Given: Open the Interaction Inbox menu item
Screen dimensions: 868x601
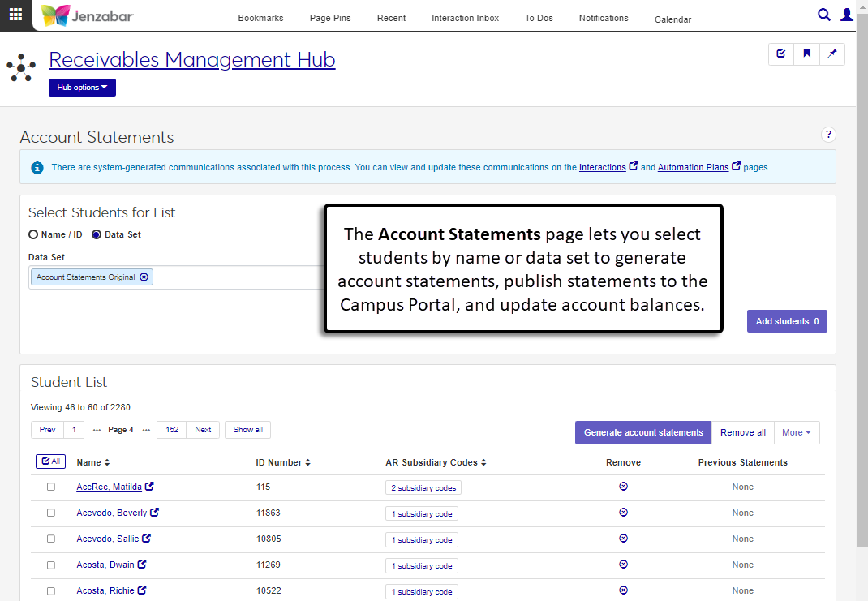Looking at the screenshot, I should tap(465, 18).
